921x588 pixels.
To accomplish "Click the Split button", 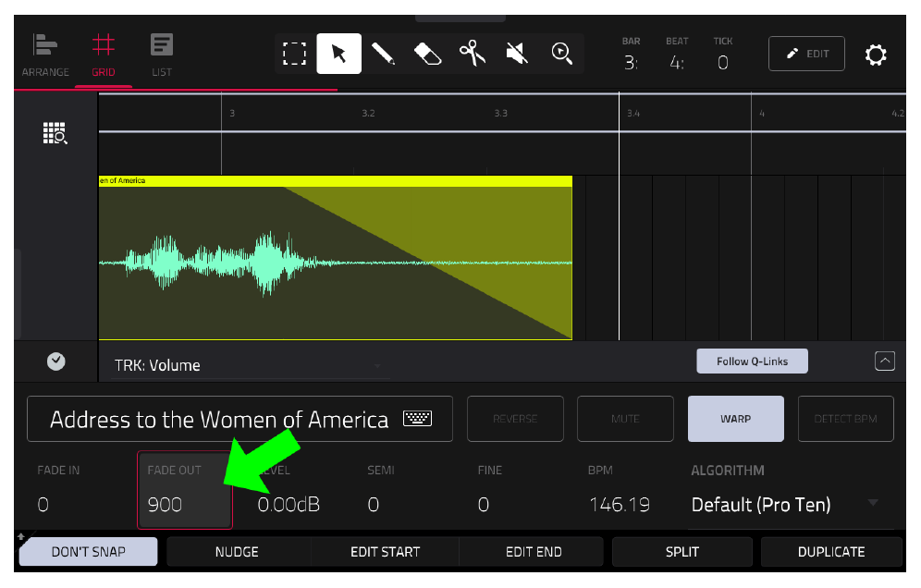I will [682, 552].
